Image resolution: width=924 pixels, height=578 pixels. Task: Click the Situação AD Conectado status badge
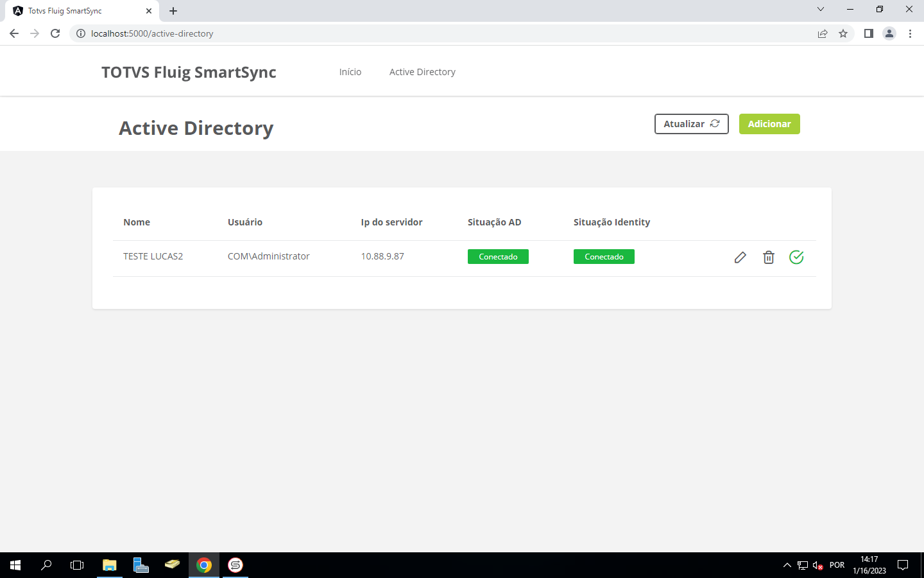(498, 257)
